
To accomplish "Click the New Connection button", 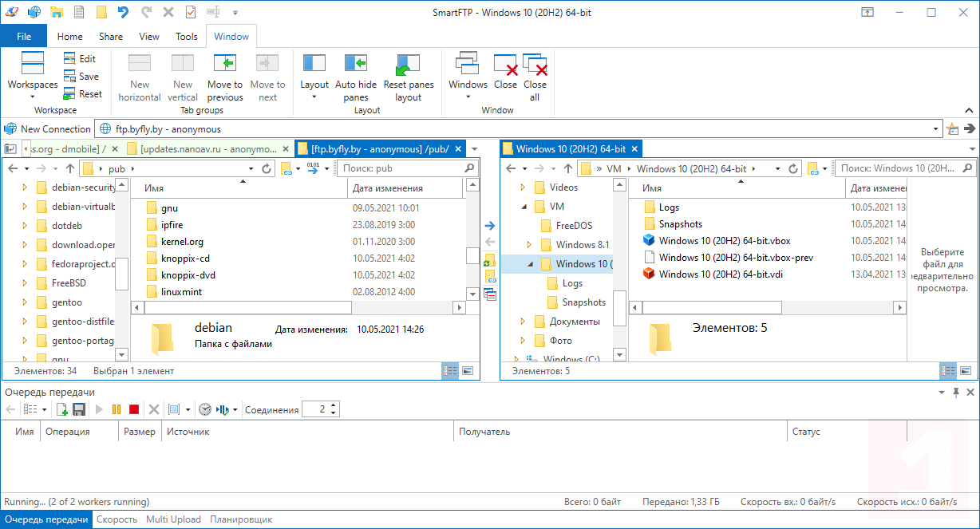I will click(48, 128).
